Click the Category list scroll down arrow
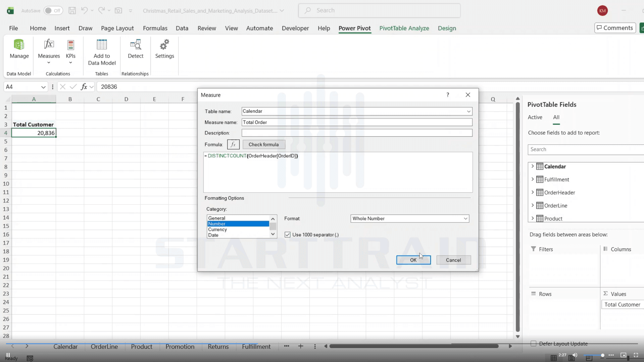Viewport: 644px width, 362px height. point(273,235)
